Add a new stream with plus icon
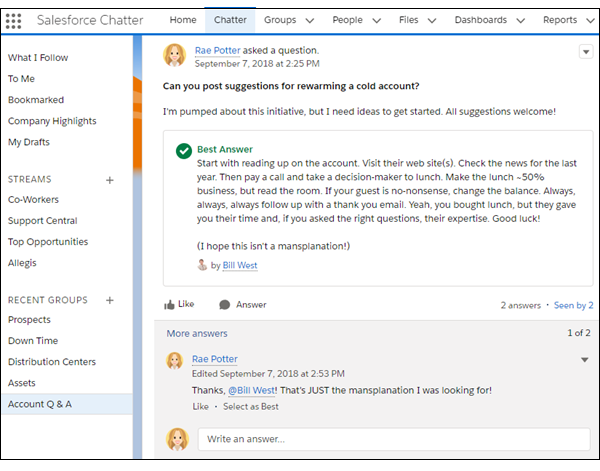The image size is (600, 471). pos(110,180)
